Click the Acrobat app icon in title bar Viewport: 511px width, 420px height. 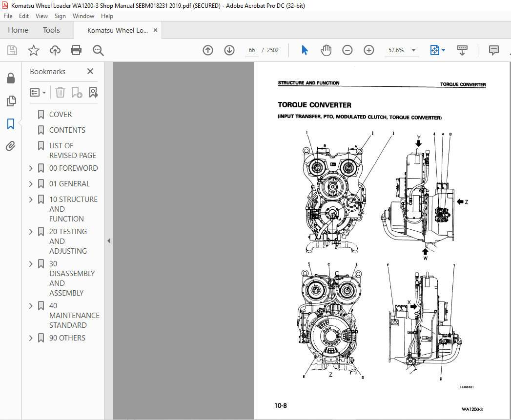[4, 5]
